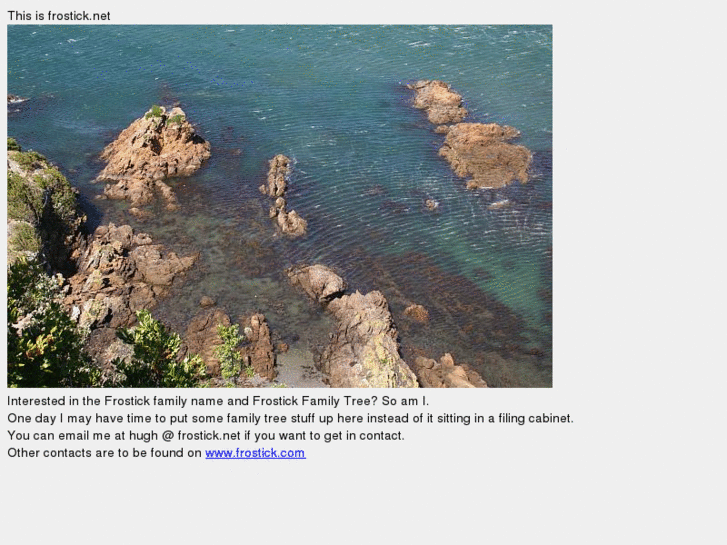Click the narrow rock in the photo's center
Viewport: 727px width, 545px height.
click(282, 195)
